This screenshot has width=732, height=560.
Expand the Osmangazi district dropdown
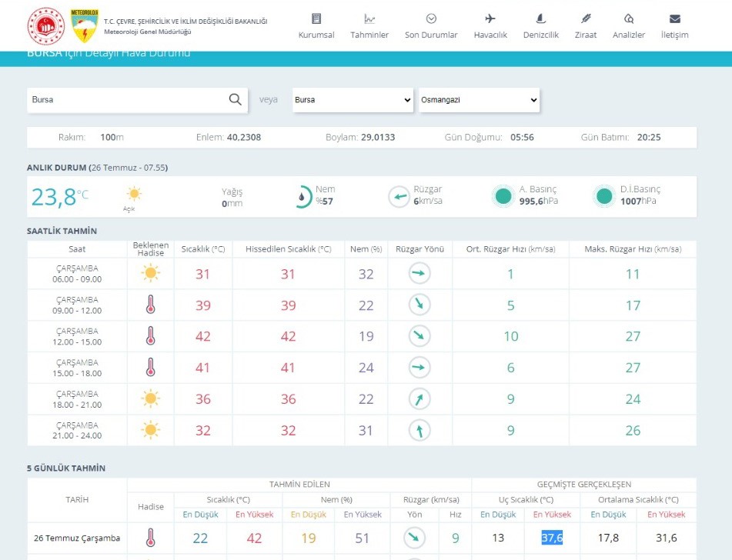tap(479, 100)
